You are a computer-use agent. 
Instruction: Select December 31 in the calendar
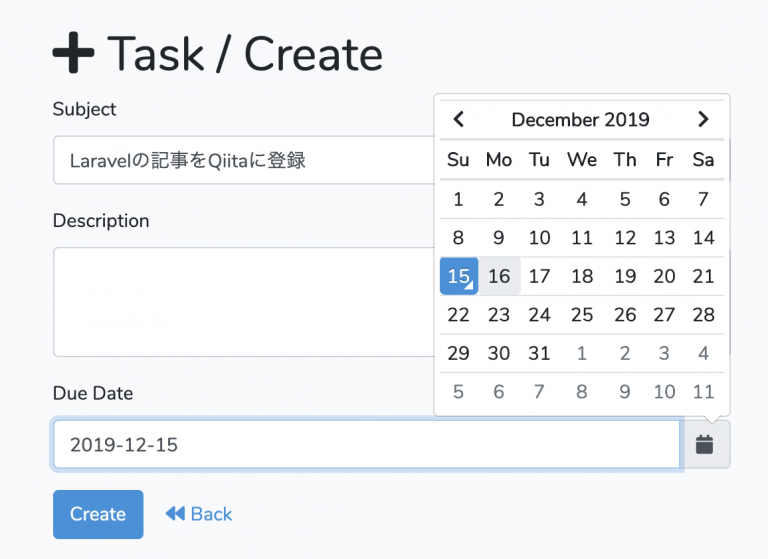pyautogui.click(x=539, y=353)
